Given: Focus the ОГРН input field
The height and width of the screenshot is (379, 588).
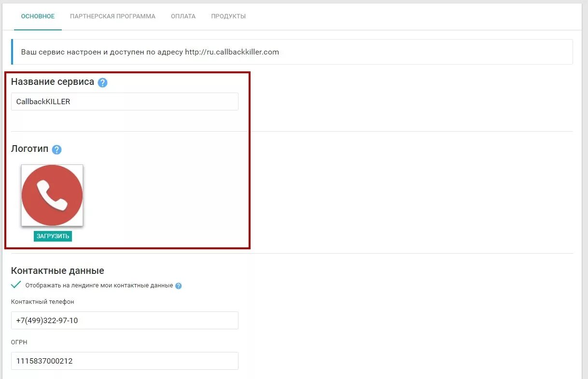Looking at the screenshot, I should click(x=125, y=361).
